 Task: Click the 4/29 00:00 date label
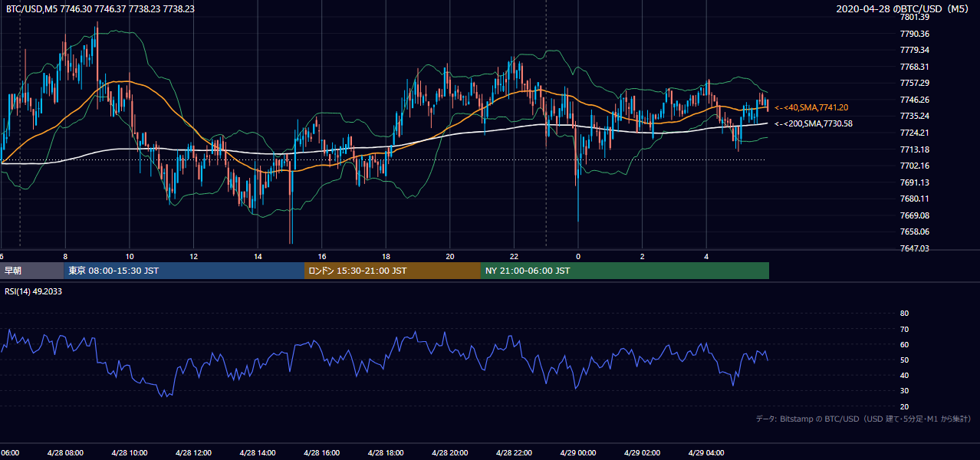(578, 452)
